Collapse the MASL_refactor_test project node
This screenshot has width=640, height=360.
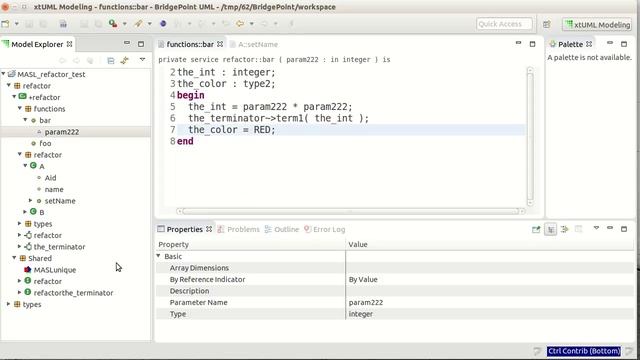4,74
